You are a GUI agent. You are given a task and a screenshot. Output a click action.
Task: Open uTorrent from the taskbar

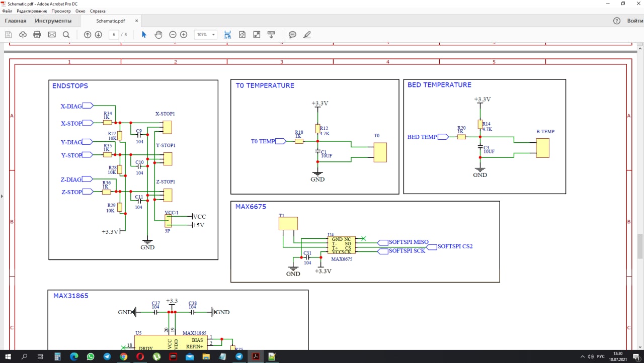pos(156,356)
